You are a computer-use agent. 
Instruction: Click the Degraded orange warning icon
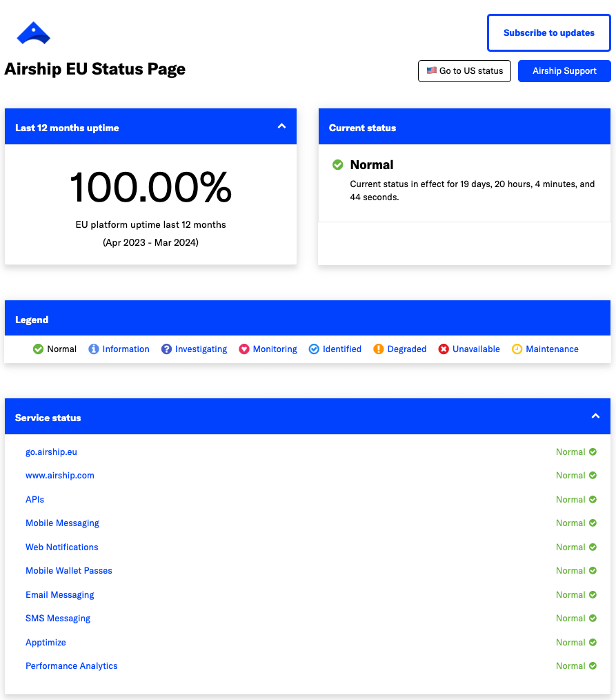tap(379, 349)
